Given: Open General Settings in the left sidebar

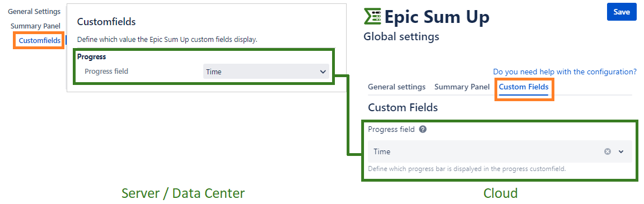Looking at the screenshot, I should (x=35, y=12).
